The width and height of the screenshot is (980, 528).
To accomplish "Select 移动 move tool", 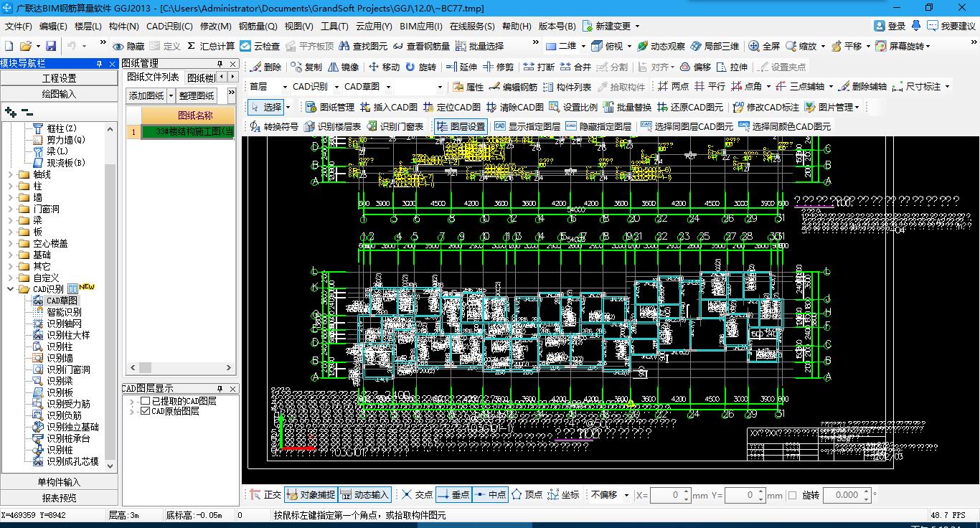I will pyautogui.click(x=384, y=67).
